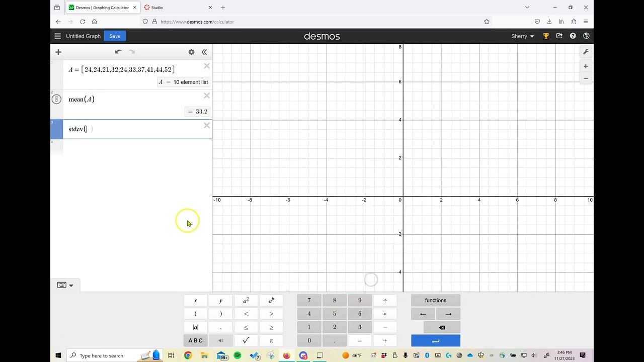
Task: Insert the a to the b exponent key
Action: [271, 300]
